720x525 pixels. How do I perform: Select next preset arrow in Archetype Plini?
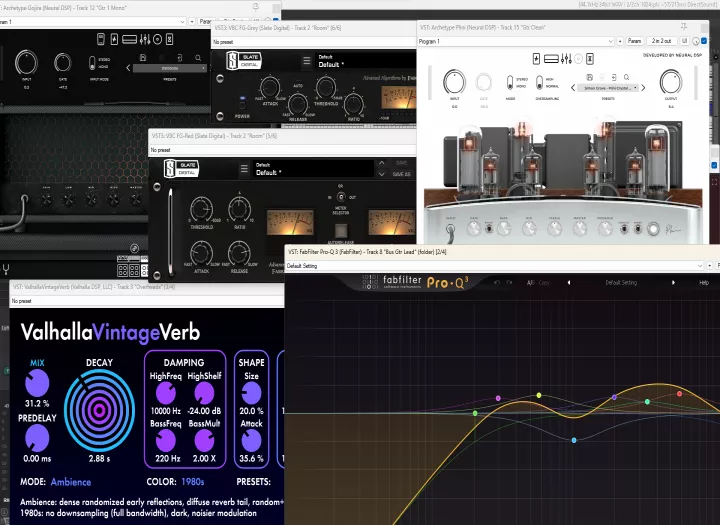click(x=643, y=87)
